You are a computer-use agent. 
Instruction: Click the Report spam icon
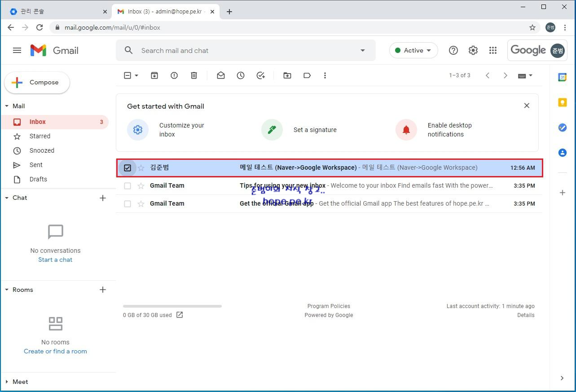coord(174,75)
